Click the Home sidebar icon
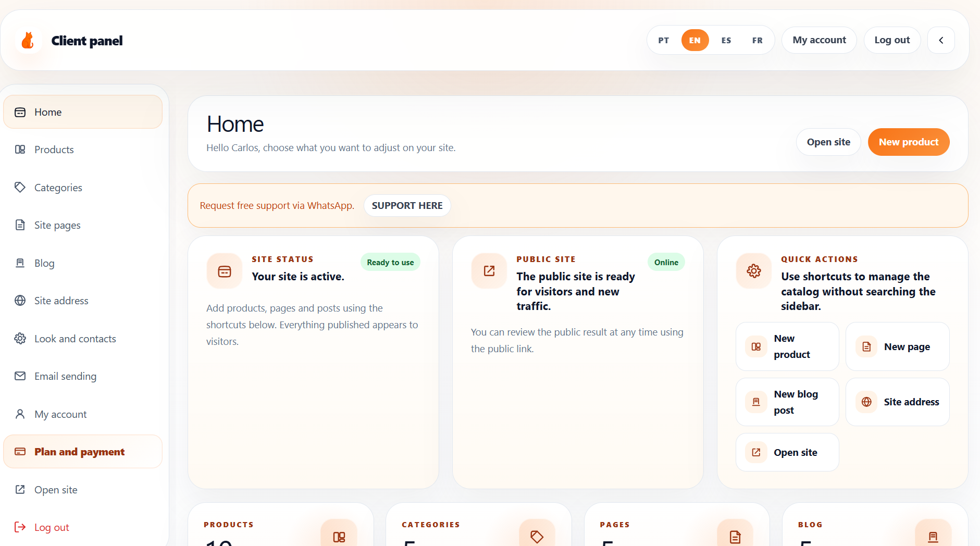 [20, 112]
